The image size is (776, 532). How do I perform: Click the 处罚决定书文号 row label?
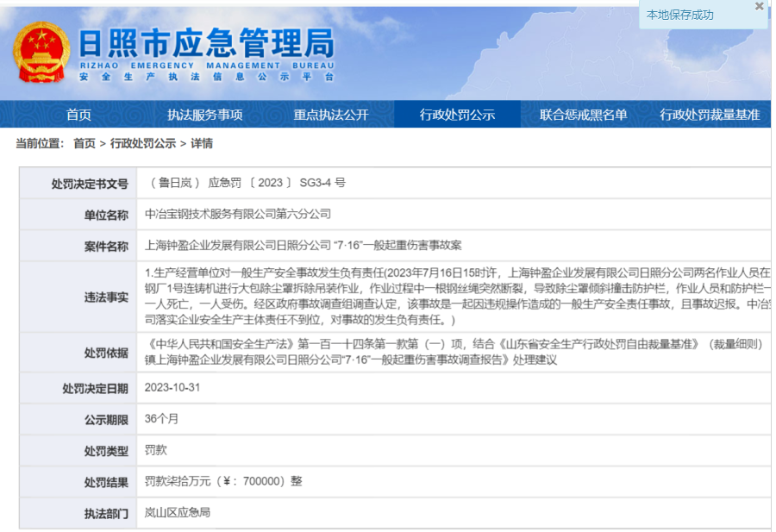coord(90,185)
